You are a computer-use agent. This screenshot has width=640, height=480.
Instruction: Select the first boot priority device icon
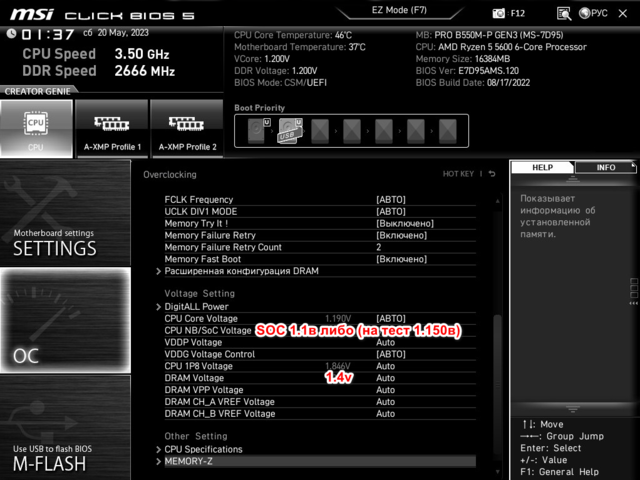[x=256, y=129]
